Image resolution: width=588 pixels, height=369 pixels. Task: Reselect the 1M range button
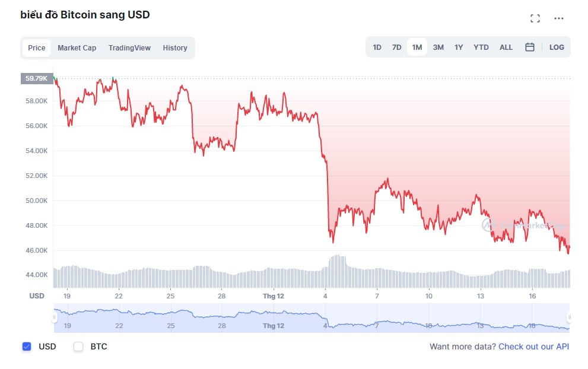417,46
